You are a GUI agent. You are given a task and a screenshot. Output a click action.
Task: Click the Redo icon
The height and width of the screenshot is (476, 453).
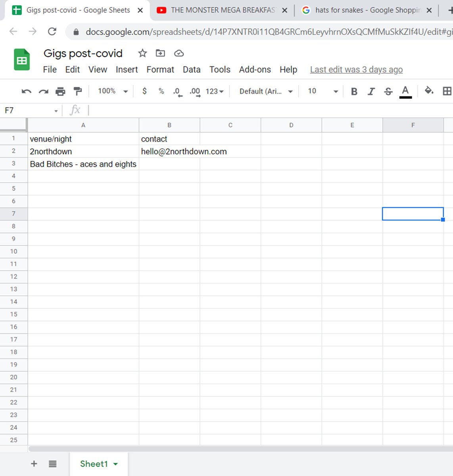pyautogui.click(x=43, y=91)
